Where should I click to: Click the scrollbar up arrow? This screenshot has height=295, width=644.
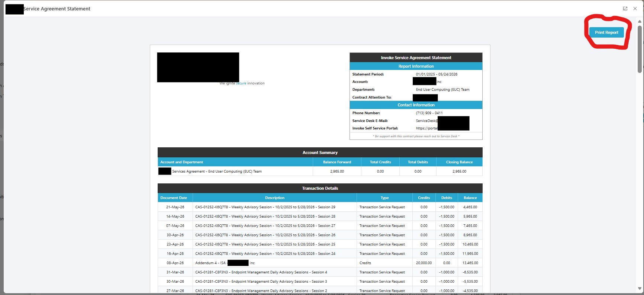coord(640,22)
